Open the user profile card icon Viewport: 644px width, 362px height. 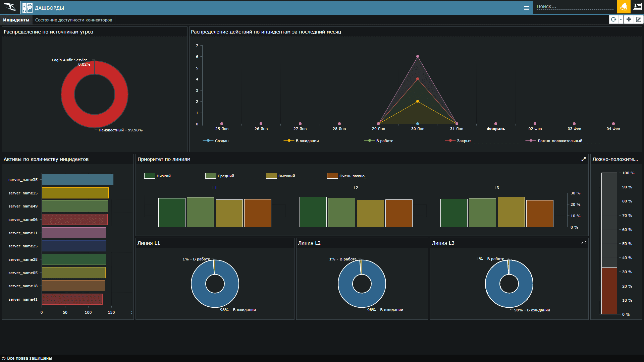click(637, 7)
